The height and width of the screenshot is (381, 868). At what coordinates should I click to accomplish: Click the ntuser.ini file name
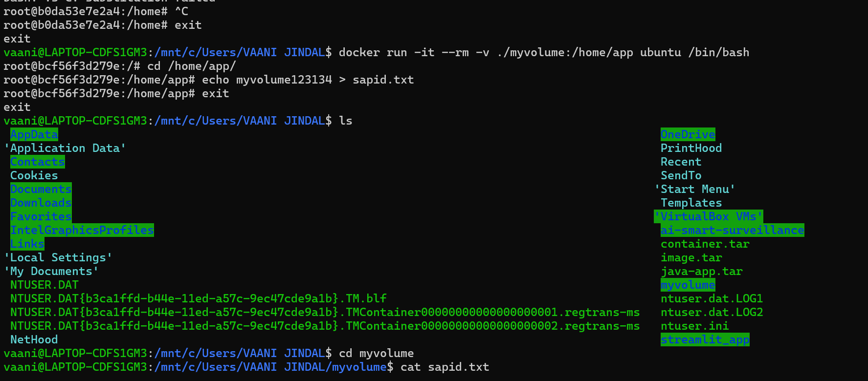[x=694, y=326]
